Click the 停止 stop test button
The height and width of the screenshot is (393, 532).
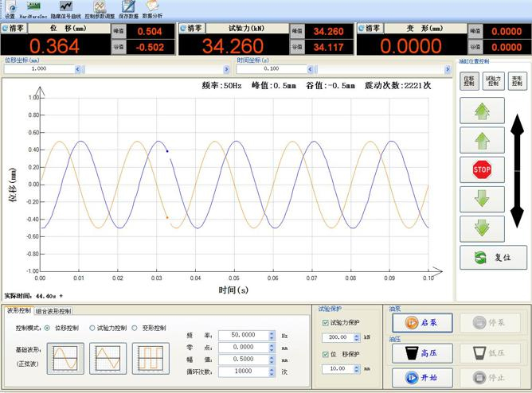click(490, 377)
